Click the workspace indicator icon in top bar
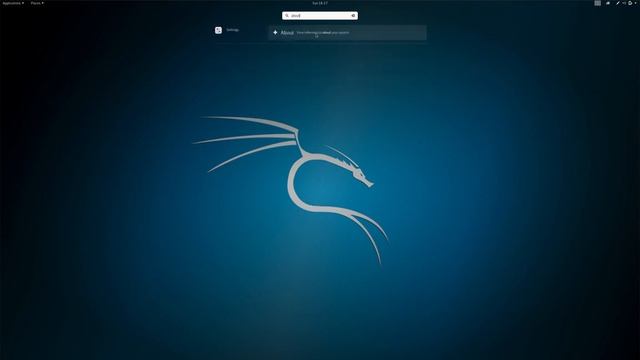 [598, 3]
